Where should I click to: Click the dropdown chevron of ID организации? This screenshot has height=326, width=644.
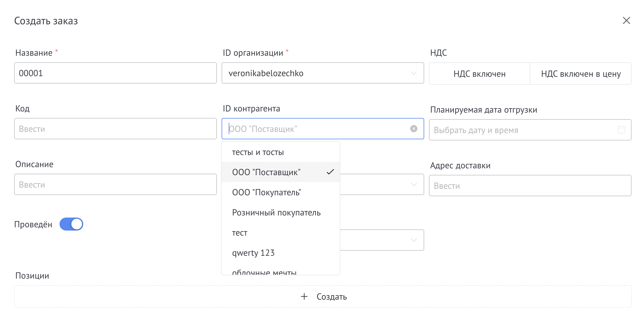[x=414, y=73]
